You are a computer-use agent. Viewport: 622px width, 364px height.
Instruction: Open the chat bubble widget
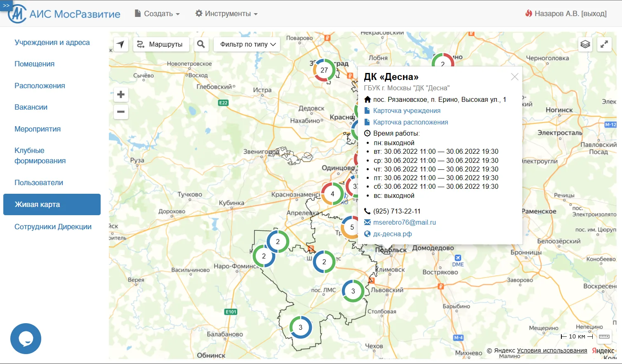(x=26, y=338)
